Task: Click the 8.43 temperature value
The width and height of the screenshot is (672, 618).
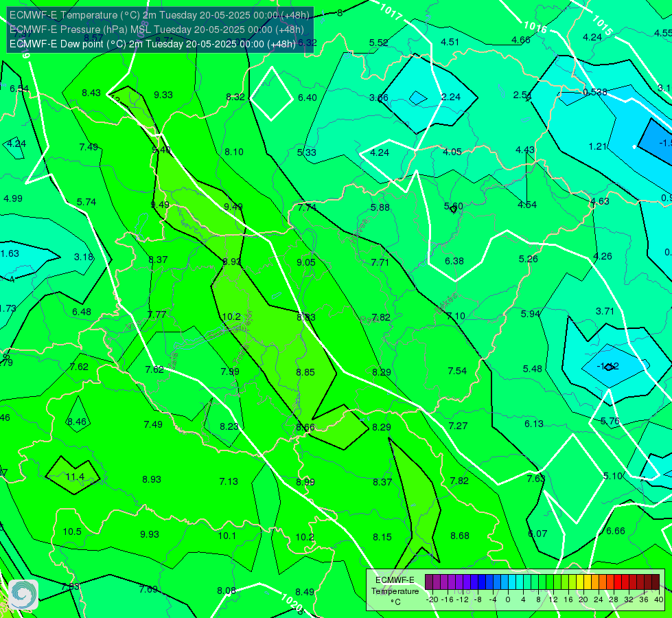Action: (x=91, y=93)
